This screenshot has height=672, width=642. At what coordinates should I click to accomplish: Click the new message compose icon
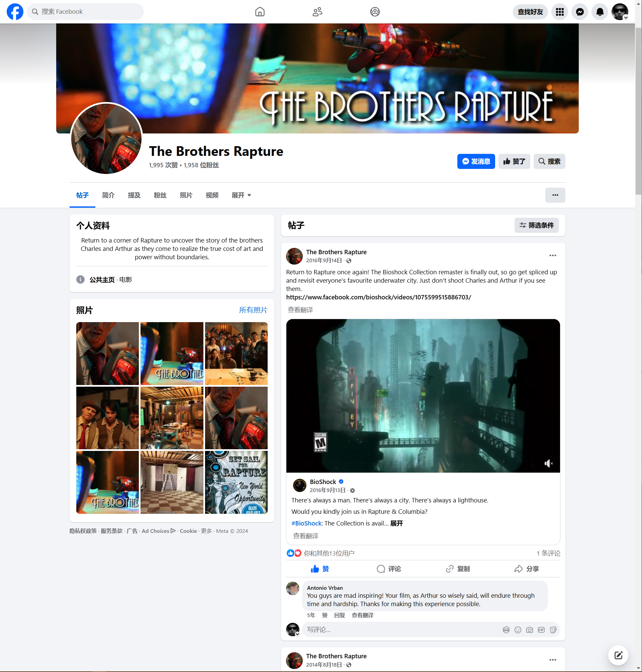pyautogui.click(x=618, y=655)
